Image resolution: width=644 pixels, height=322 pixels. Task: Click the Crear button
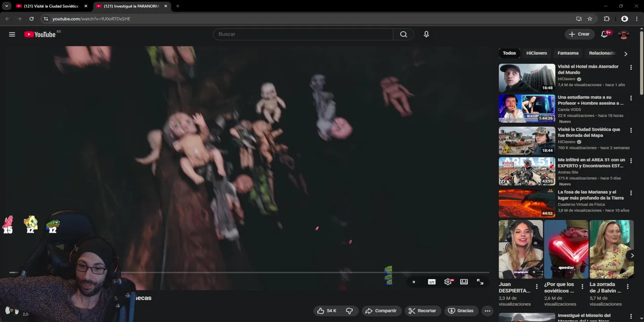[x=579, y=34]
